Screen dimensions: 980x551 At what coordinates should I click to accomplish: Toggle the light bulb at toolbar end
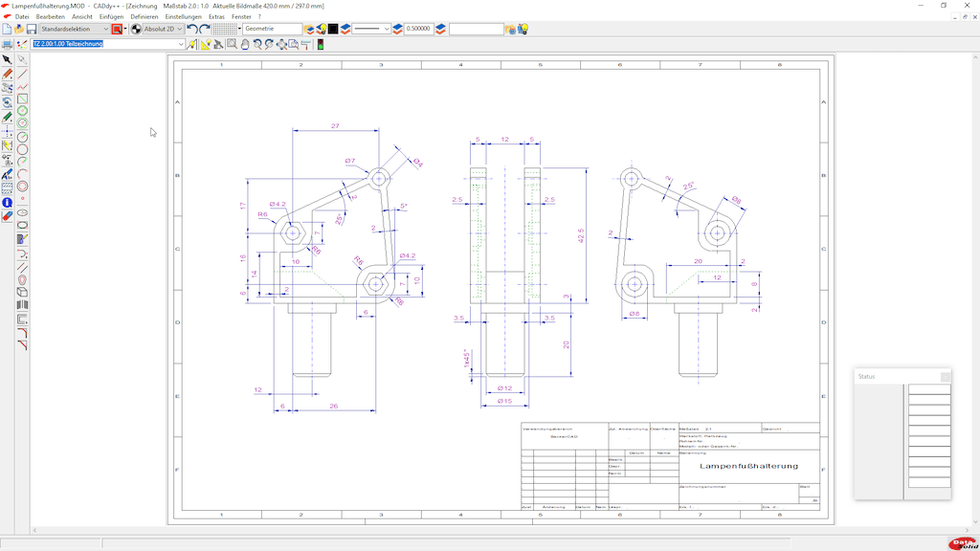pos(523,29)
